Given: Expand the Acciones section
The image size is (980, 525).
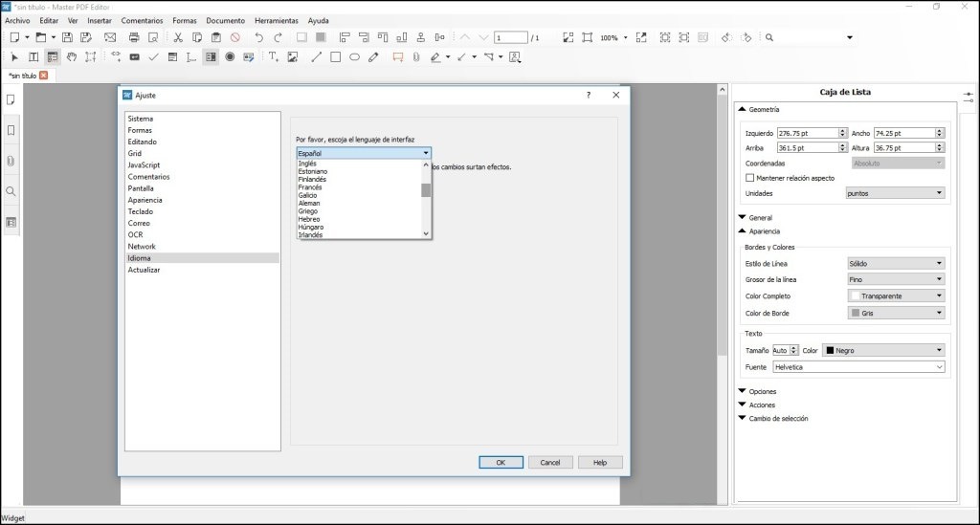Looking at the screenshot, I should pos(742,405).
